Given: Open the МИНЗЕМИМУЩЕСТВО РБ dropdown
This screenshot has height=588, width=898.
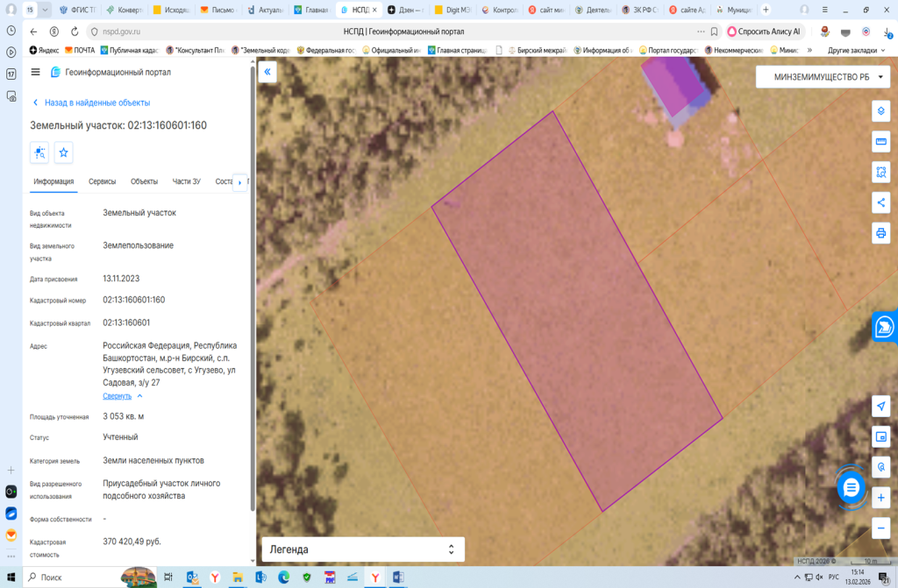Looking at the screenshot, I should coord(822,77).
